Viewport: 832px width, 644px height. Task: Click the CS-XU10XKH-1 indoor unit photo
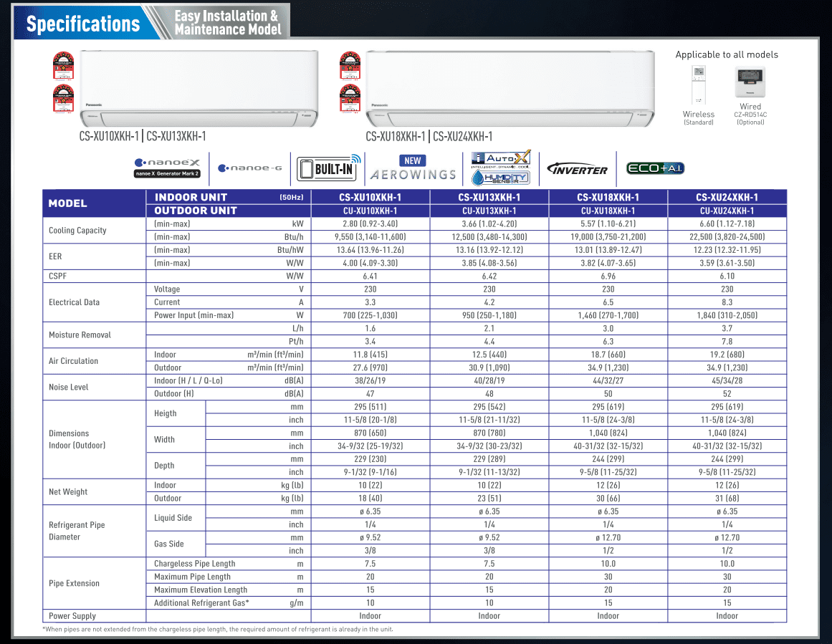pos(199,89)
